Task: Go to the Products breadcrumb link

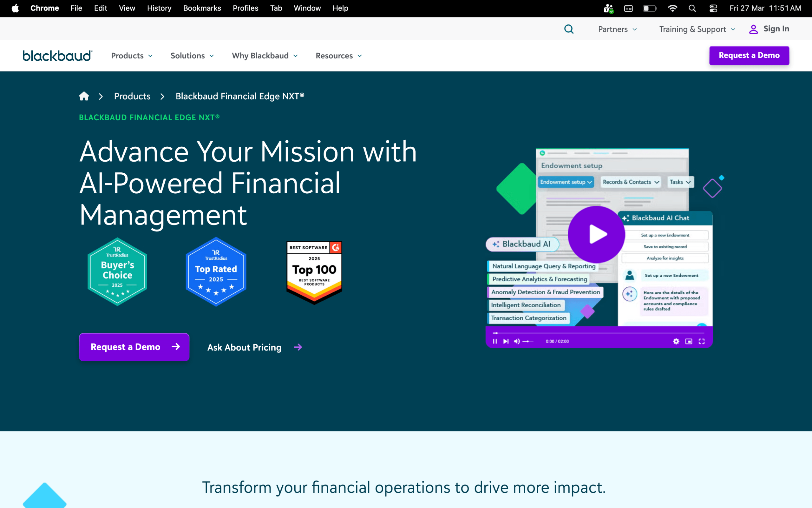Action: tap(132, 97)
